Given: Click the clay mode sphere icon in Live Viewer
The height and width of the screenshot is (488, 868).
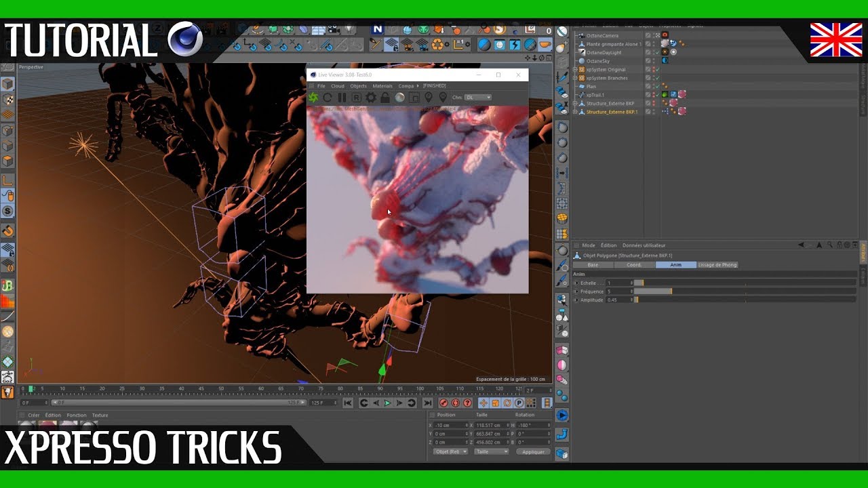Looking at the screenshot, I should (400, 98).
